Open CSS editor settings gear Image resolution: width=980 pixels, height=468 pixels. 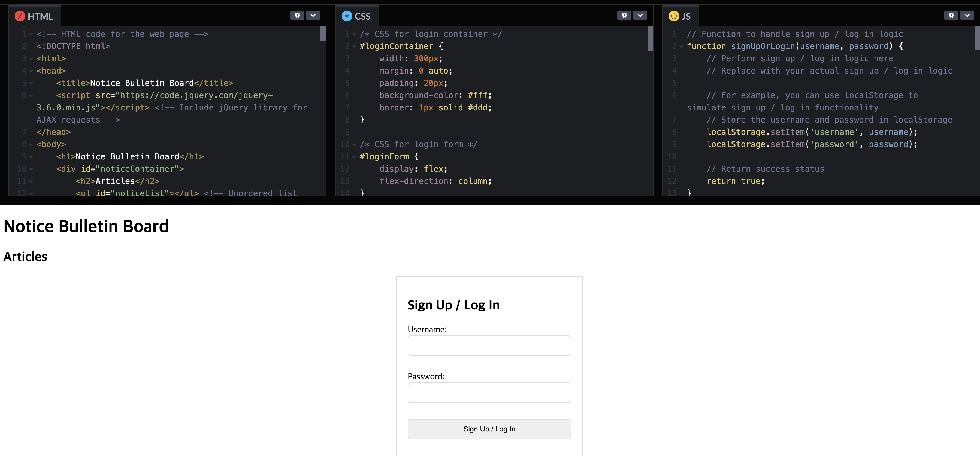(624, 15)
